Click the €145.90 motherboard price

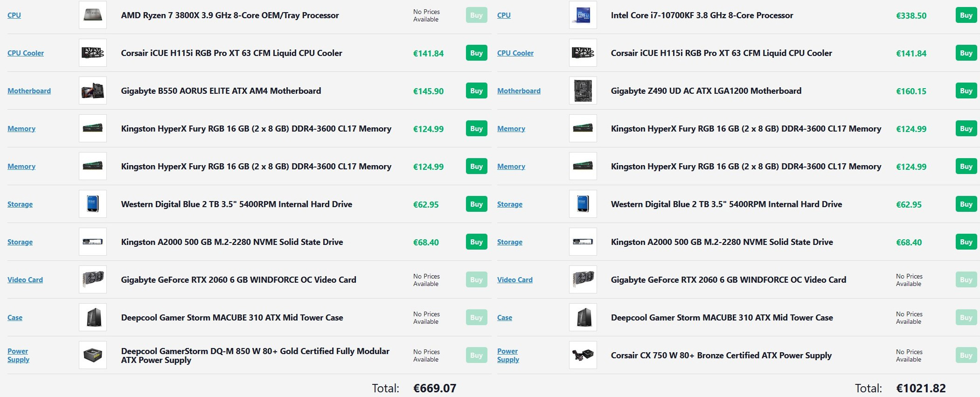428,91
